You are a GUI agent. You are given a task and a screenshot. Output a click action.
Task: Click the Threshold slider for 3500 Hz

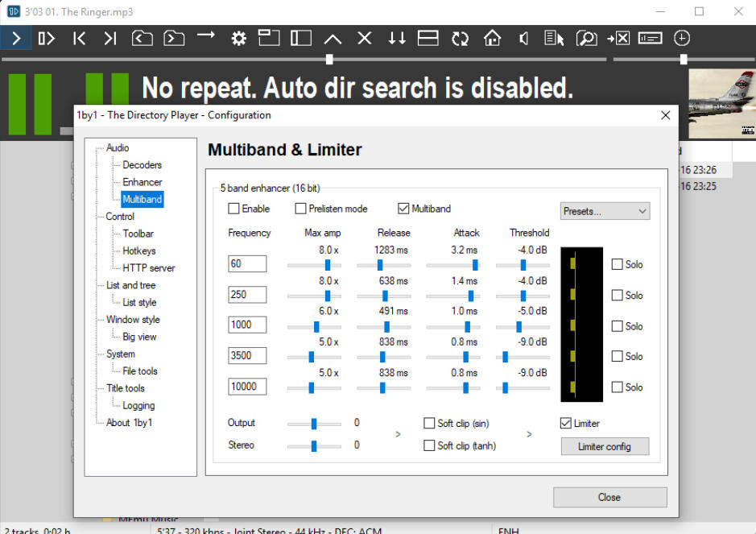tap(523, 357)
